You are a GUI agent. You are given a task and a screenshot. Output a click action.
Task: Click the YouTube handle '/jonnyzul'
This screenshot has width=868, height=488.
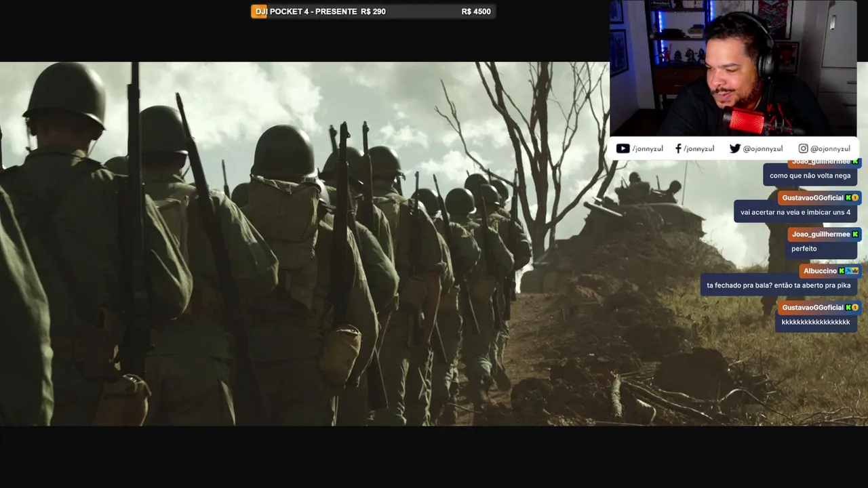click(648, 148)
